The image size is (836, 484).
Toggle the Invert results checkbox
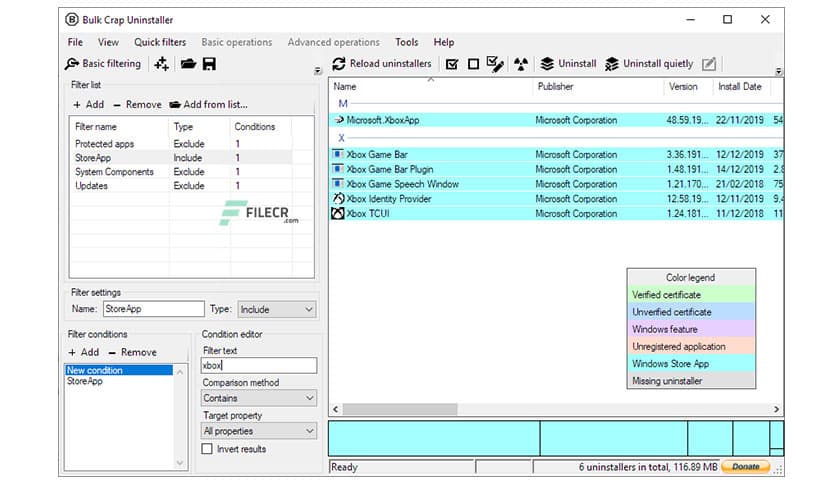coord(207,449)
